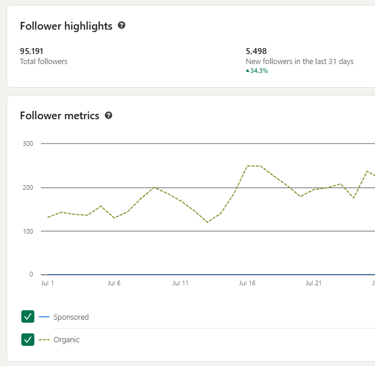Click the Follower highlights heading
Screen dimensions: 375x366
[66, 26]
